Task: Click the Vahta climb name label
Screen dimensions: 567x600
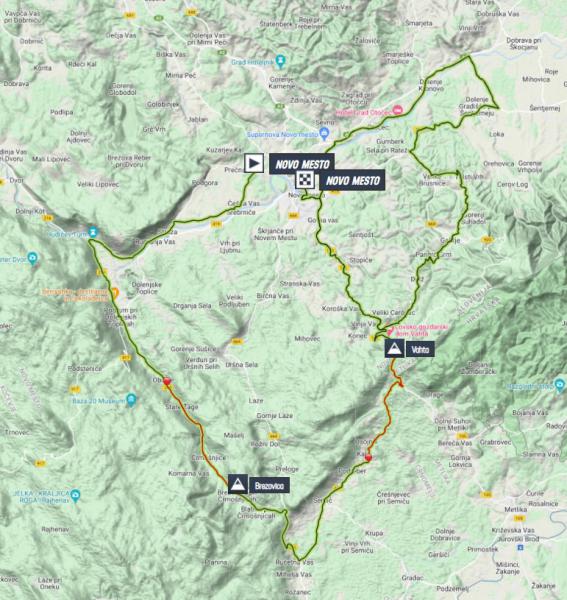Action: [x=420, y=349]
